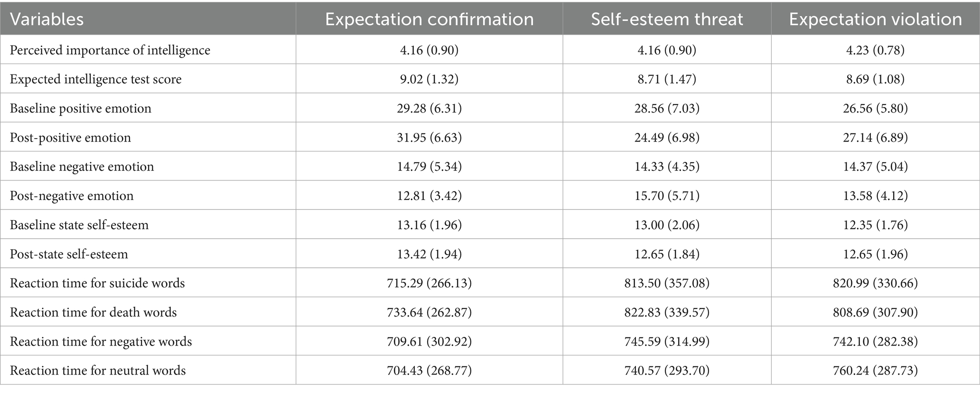Click the Baseline negative emotion label
The height and width of the screenshot is (393, 980).
tap(82, 167)
